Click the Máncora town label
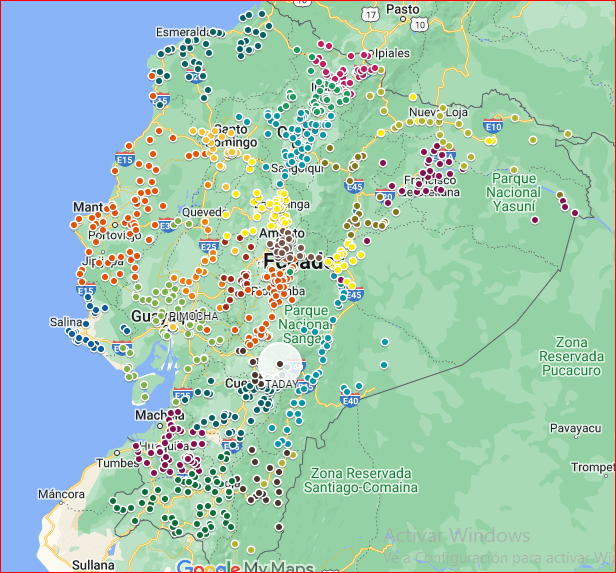This screenshot has height=573, width=616. 62,494
